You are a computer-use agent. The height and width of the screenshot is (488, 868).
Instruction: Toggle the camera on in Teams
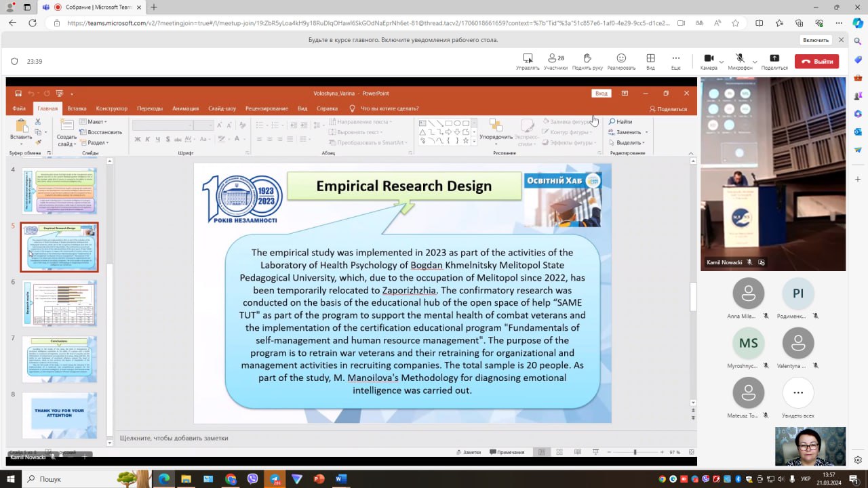pos(709,59)
